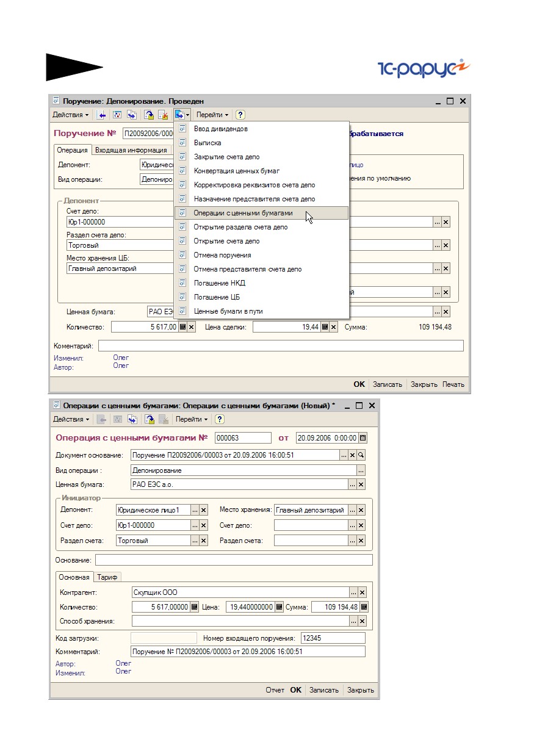Click magnifier to open Документ основание
This screenshot has height=756, width=534.
tap(361, 455)
